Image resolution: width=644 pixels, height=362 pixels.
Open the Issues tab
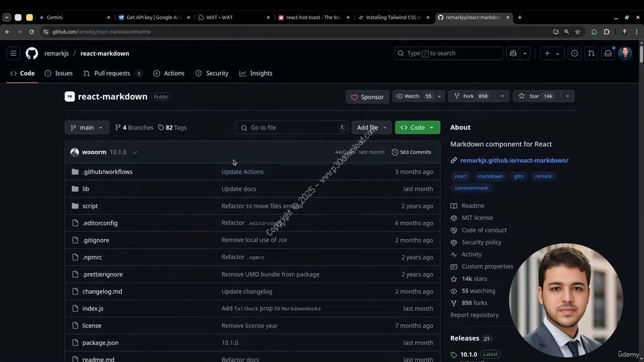pos(58,73)
